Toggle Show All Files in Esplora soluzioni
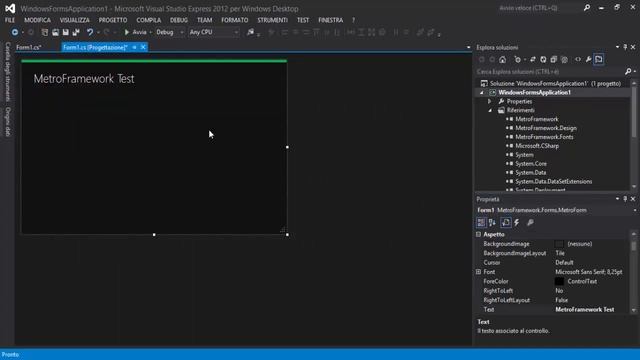 [x=564, y=60]
